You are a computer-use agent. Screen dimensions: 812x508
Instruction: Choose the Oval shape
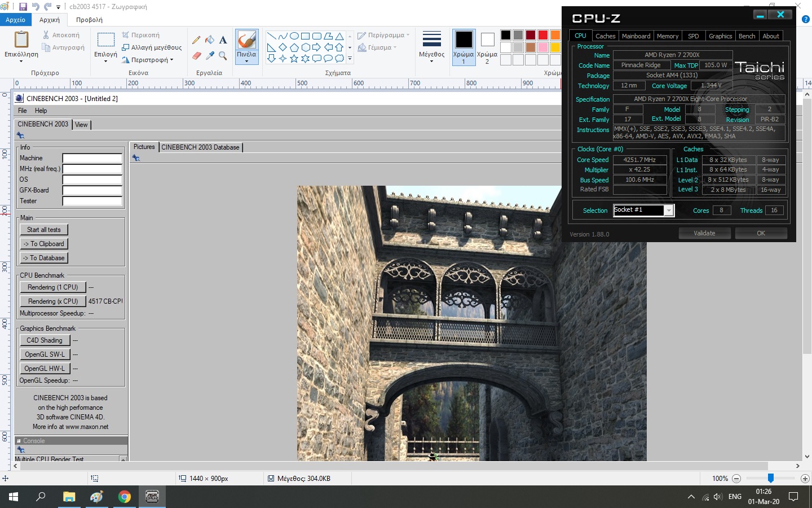pos(294,36)
